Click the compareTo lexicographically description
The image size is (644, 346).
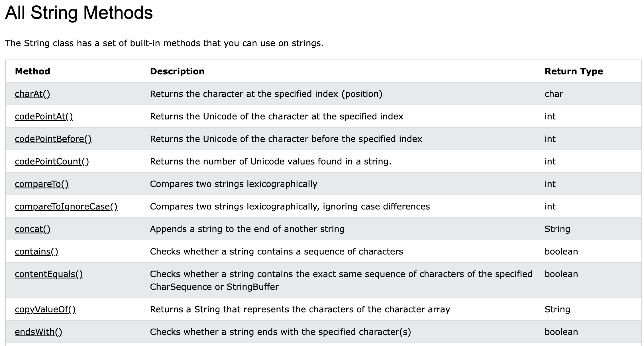234,184
